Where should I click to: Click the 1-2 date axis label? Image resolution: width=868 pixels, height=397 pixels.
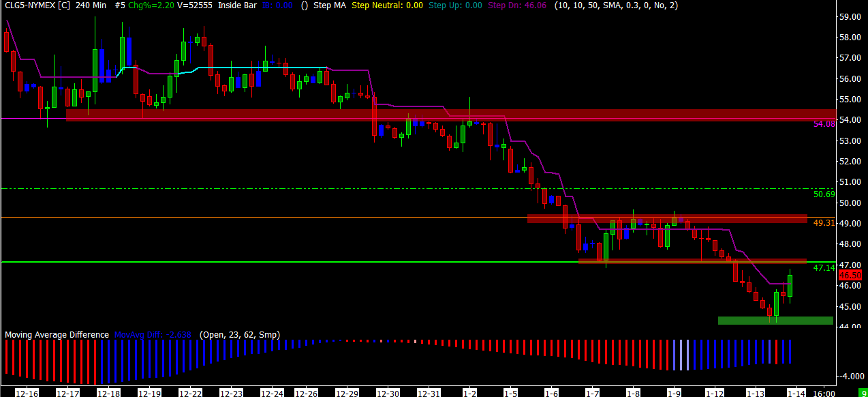pos(469,393)
